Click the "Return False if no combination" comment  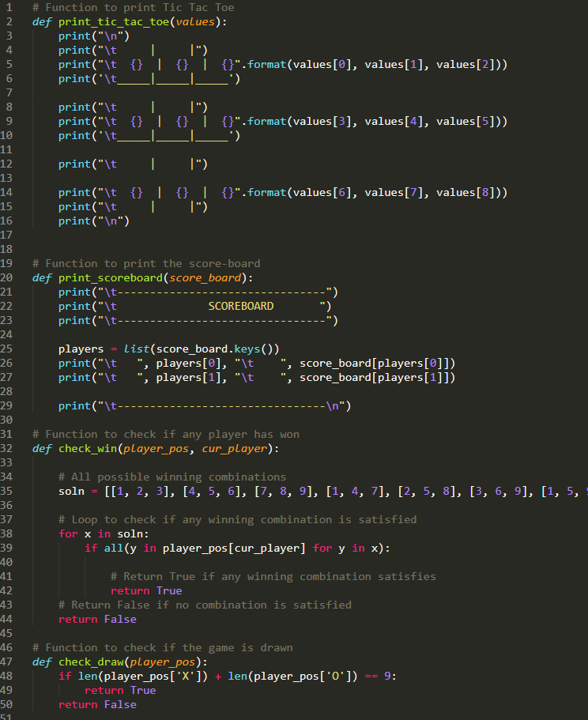(x=205, y=605)
